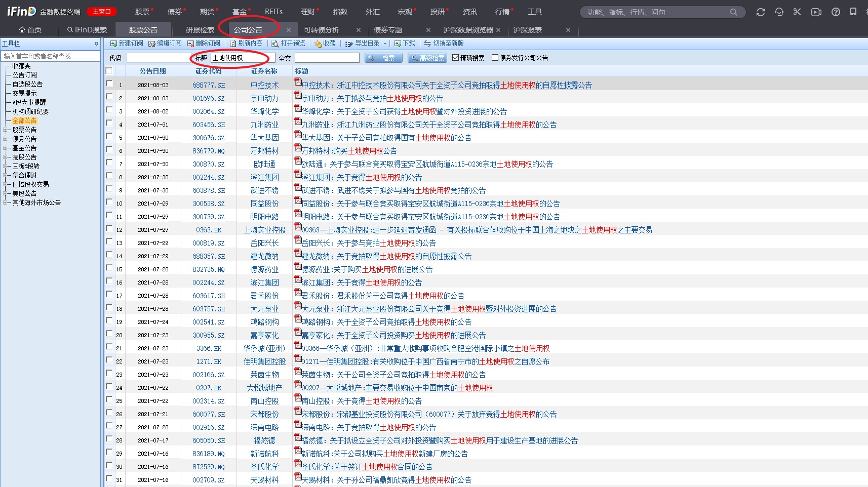The width and height of the screenshot is (868, 487).
Task: Click the scissors screenshot icon
Action: pyautogui.click(x=797, y=12)
